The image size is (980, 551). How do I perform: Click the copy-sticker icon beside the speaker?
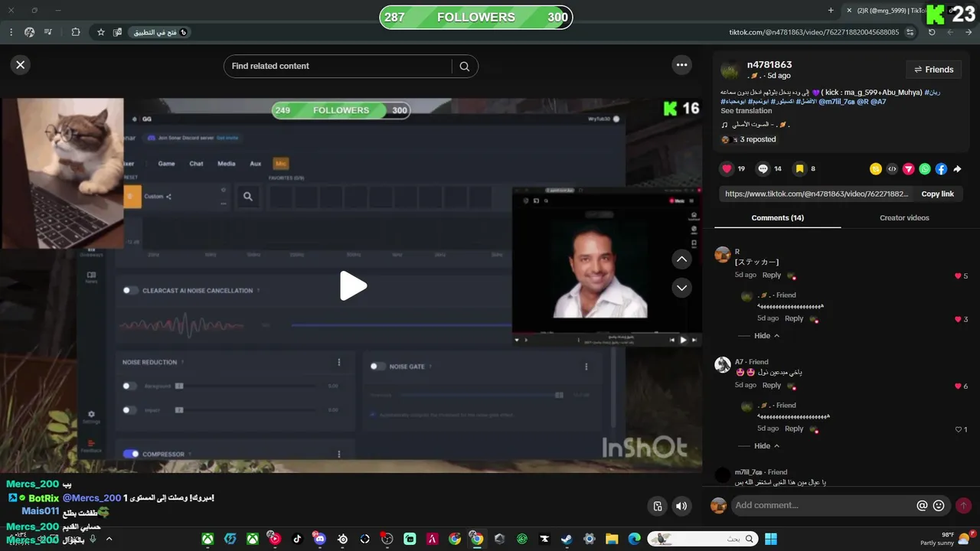point(658,506)
